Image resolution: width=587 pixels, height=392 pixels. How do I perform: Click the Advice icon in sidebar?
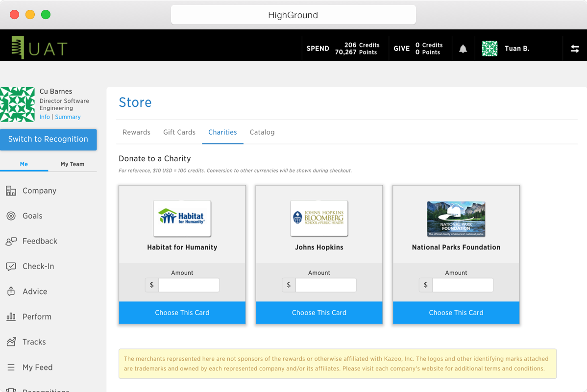[11, 291]
